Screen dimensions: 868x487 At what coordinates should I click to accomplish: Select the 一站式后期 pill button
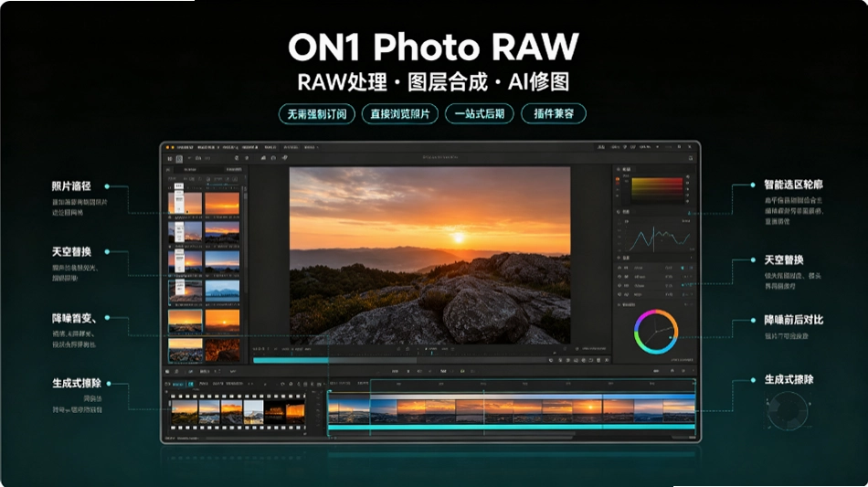480,114
